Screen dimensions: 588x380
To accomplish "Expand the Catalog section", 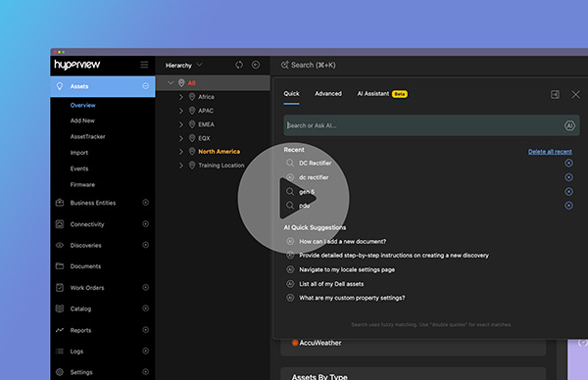I will tap(145, 309).
